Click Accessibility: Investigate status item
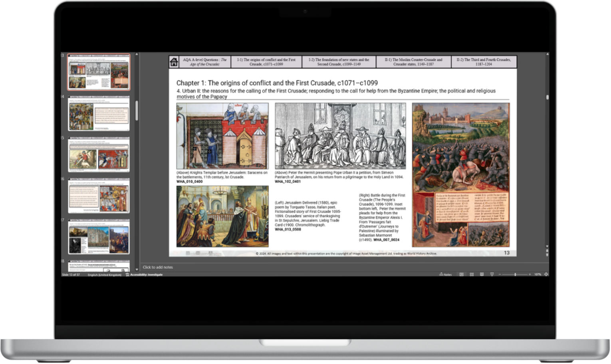 click(x=144, y=275)
